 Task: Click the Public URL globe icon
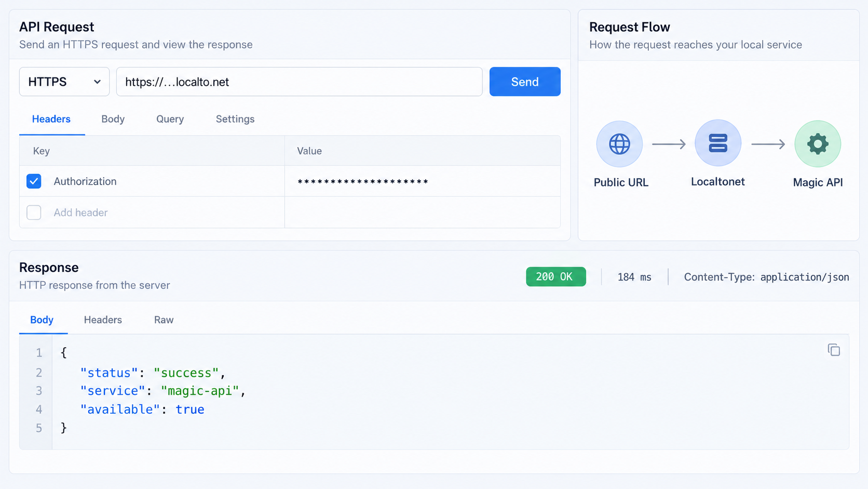[x=619, y=144]
